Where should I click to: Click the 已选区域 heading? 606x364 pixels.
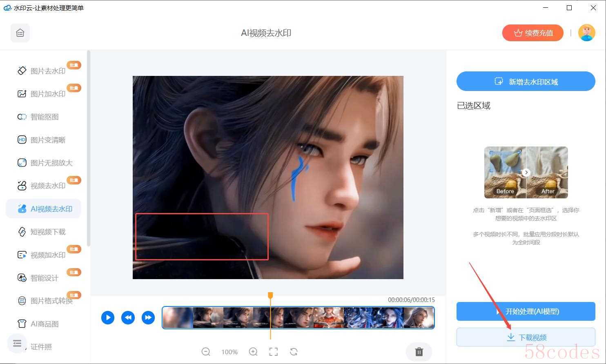[474, 106]
